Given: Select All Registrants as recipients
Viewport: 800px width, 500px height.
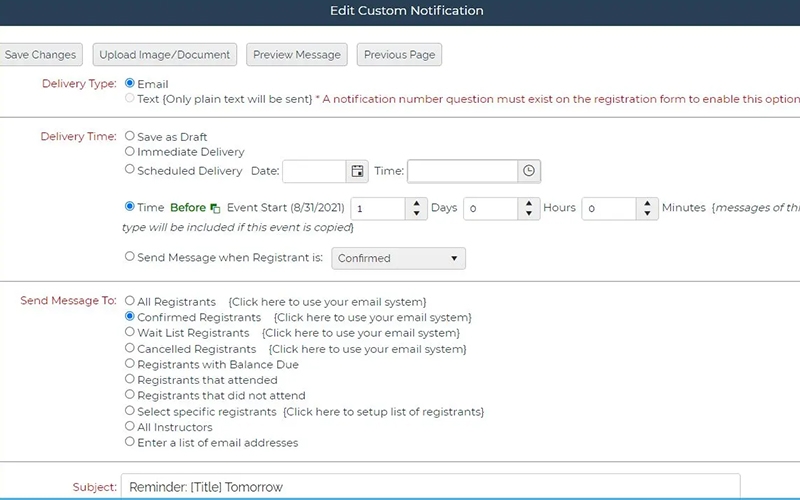Looking at the screenshot, I should pos(130,301).
